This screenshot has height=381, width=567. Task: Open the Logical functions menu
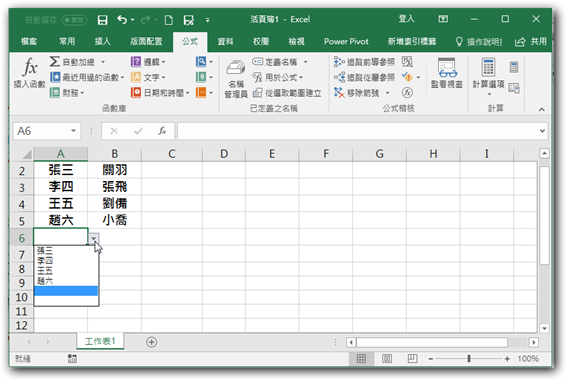(x=148, y=62)
